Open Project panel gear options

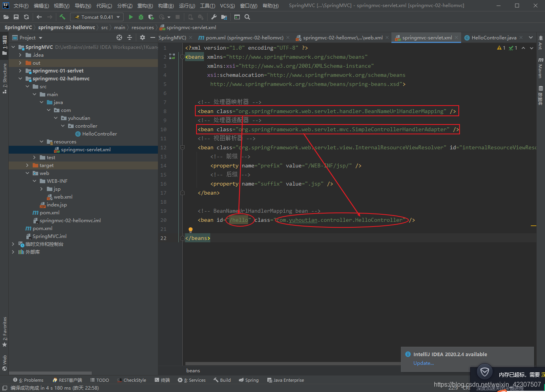143,37
